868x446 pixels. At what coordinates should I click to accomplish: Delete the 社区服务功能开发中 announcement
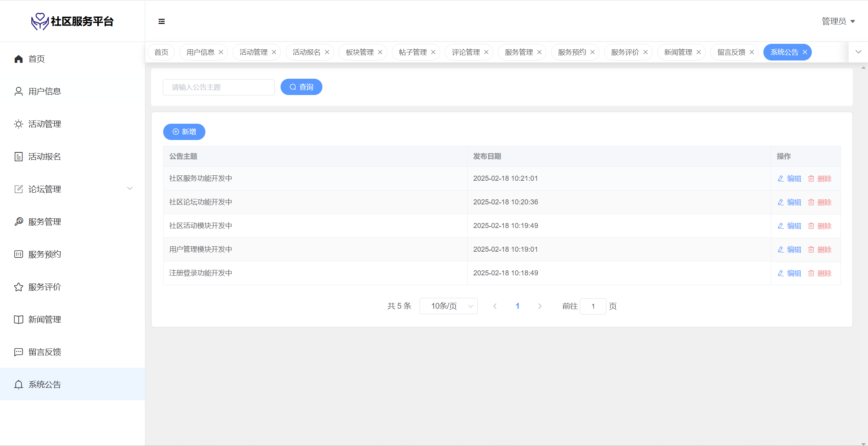(x=820, y=178)
